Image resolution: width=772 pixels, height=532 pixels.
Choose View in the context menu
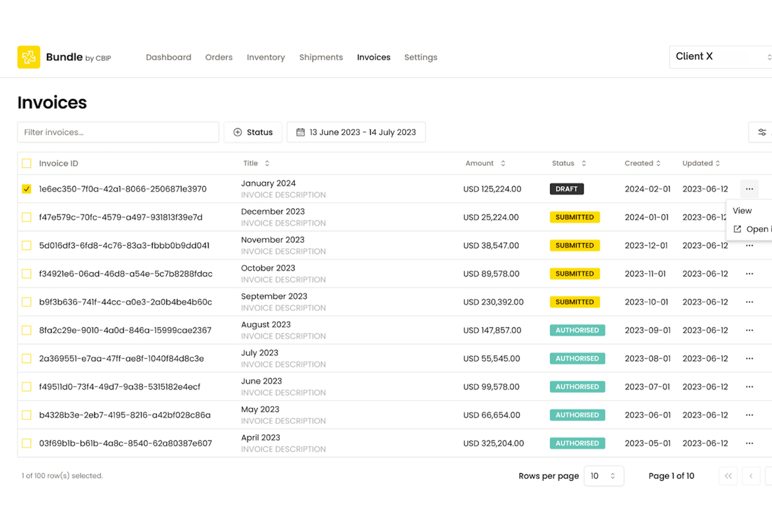point(742,211)
